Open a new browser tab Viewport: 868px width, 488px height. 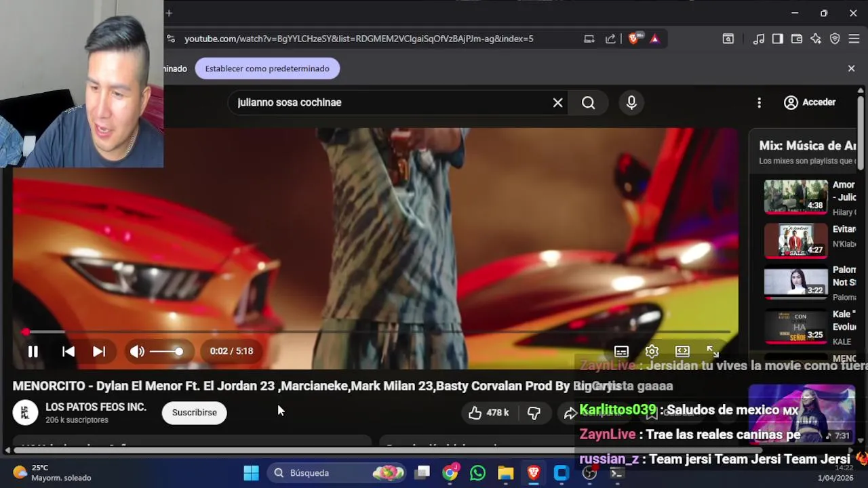pos(169,13)
